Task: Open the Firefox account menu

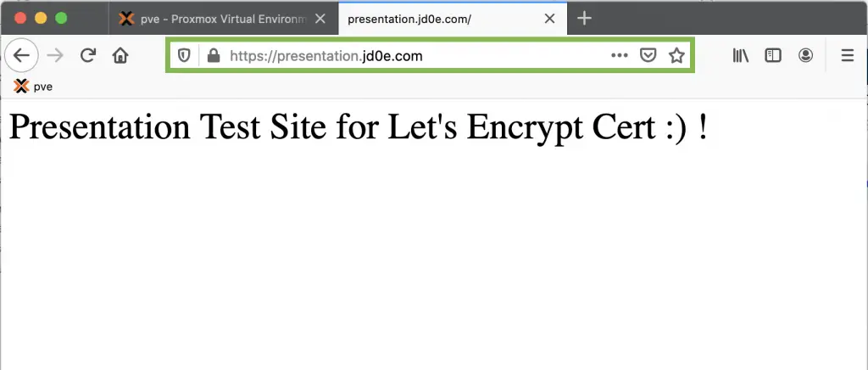Action: tap(805, 55)
